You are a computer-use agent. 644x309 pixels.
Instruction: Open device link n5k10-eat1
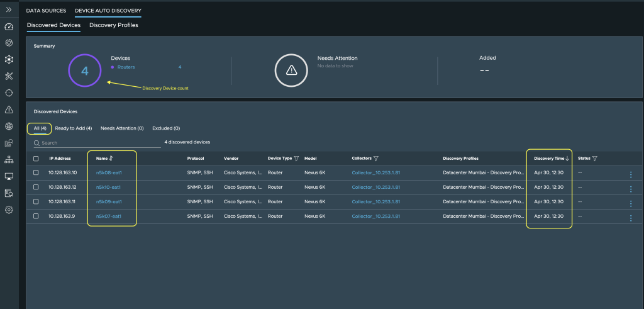[x=108, y=188]
